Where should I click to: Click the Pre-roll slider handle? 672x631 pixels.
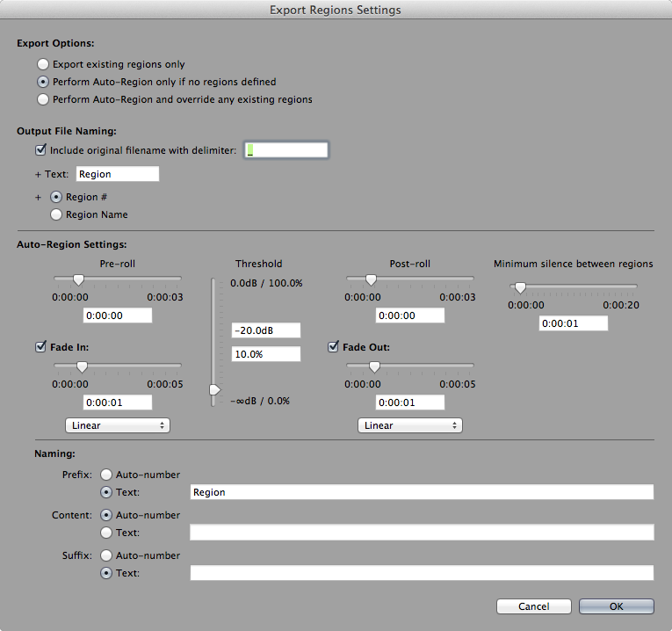pyautogui.click(x=78, y=279)
